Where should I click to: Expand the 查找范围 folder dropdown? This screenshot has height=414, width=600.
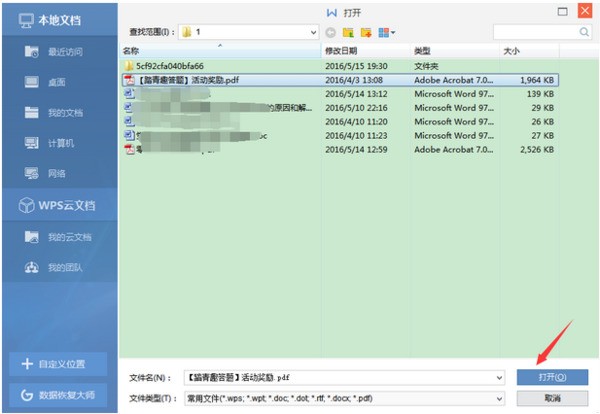click(x=312, y=33)
